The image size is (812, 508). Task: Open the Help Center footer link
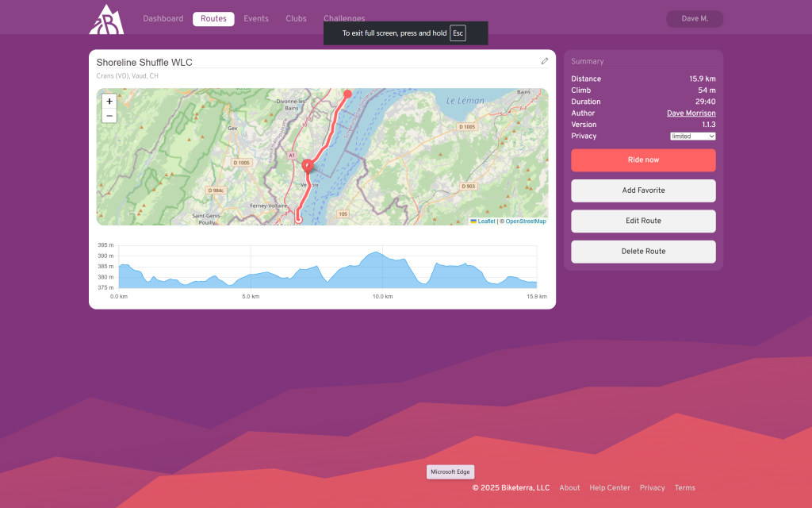tap(609, 488)
